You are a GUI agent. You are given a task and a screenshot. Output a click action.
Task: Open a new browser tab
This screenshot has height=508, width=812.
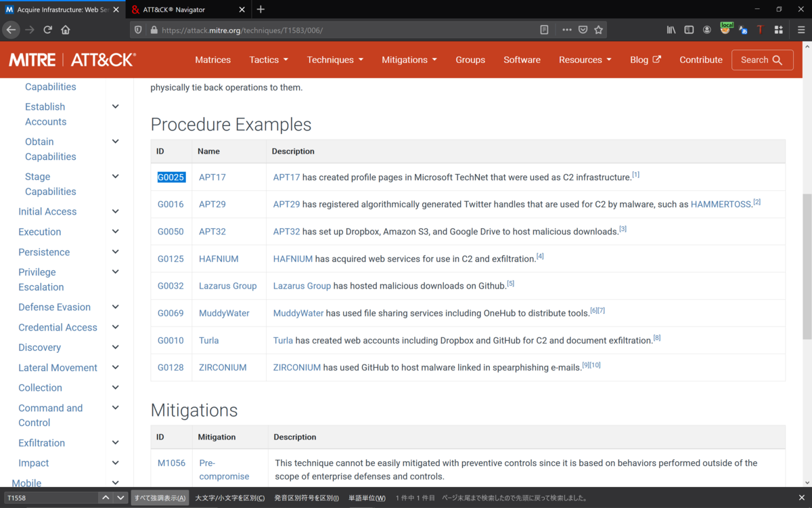tap(261, 9)
